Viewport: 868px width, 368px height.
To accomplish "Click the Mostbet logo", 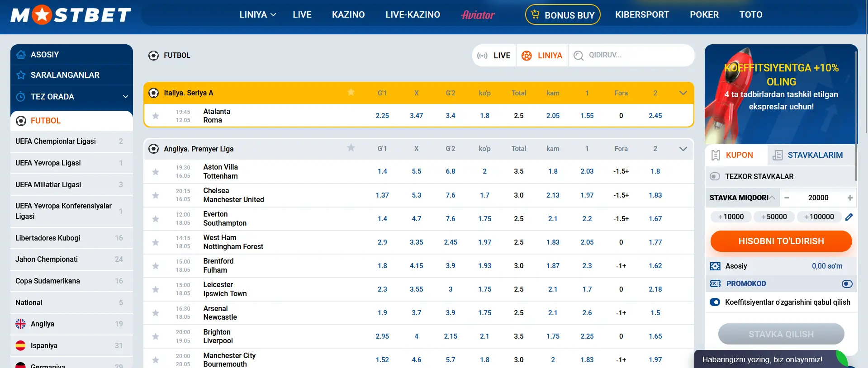I will (x=71, y=15).
